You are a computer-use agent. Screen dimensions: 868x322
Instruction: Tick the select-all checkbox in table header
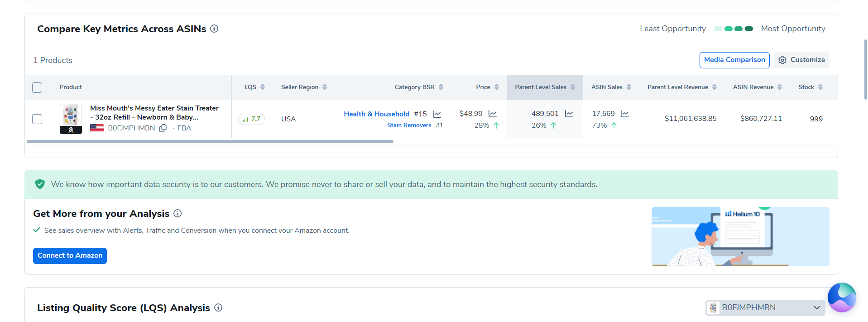click(x=37, y=87)
